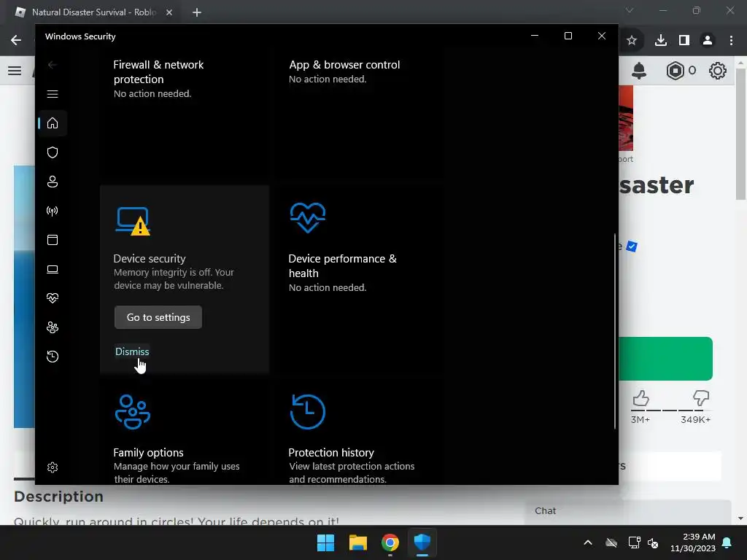Open the network display tray icon

pos(634,542)
